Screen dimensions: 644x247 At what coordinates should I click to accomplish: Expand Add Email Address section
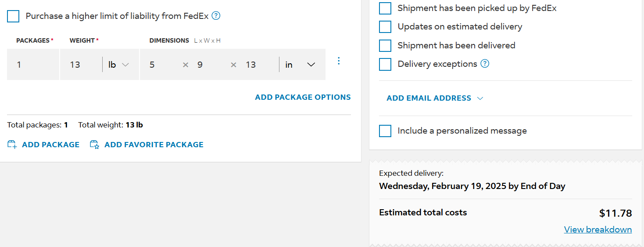click(x=435, y=98)
